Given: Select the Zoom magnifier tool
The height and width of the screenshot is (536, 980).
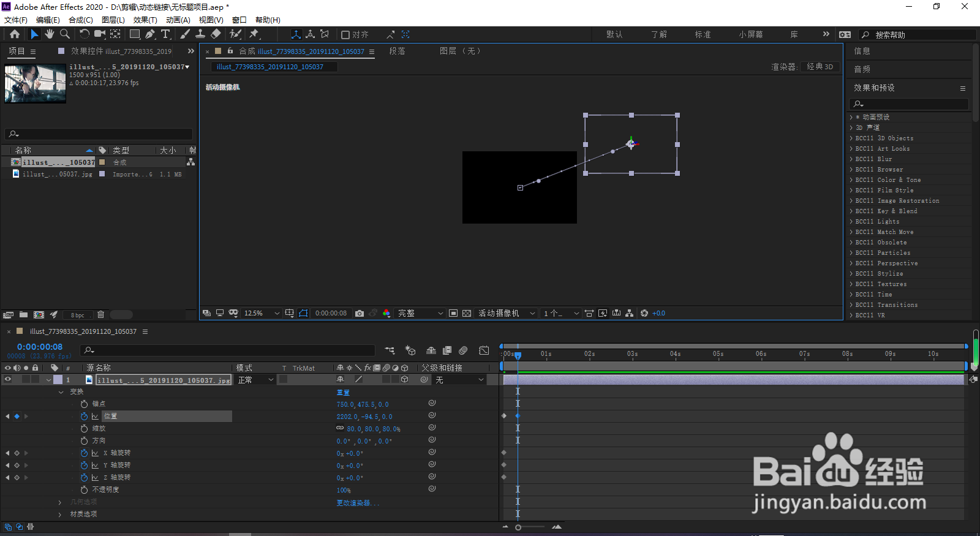Looking at the screenshot, I should (x=65, y=34).
